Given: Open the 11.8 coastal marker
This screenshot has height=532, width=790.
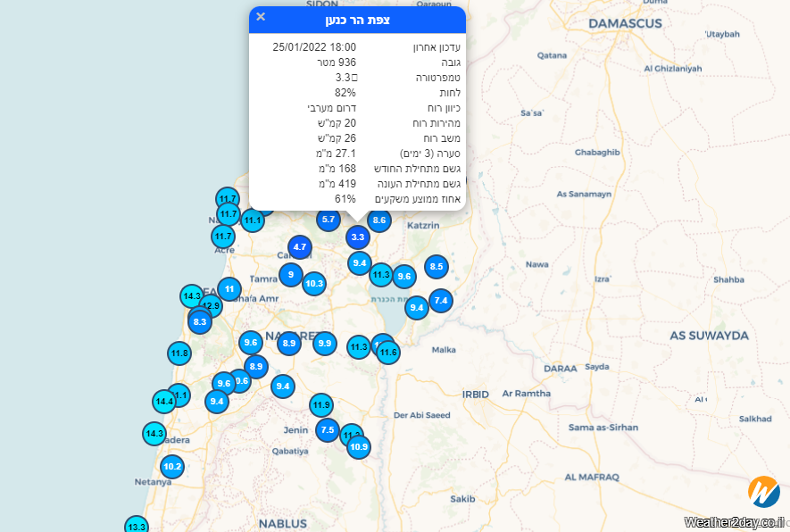Looking at the screenshot, I should pyautogui.click(x=179, y=353).
